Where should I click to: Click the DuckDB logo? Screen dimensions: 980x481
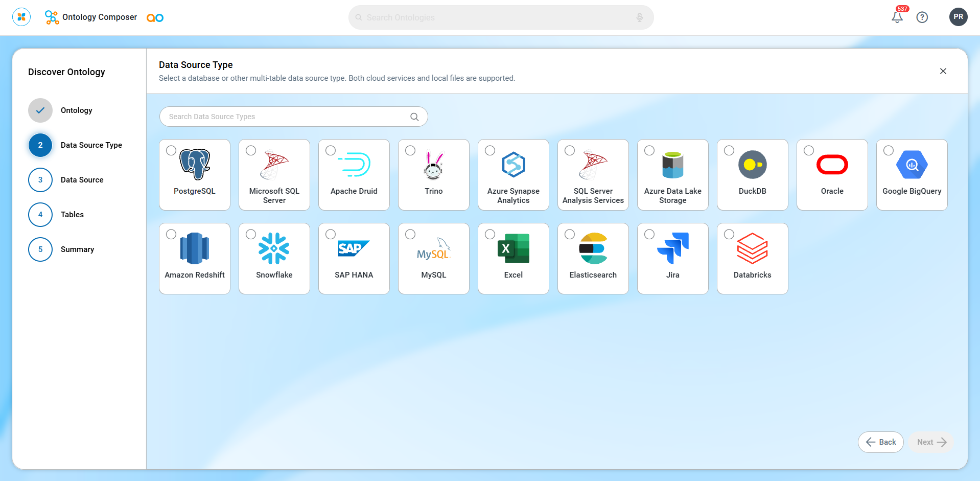pyautogui.click(x=753, y=165)
